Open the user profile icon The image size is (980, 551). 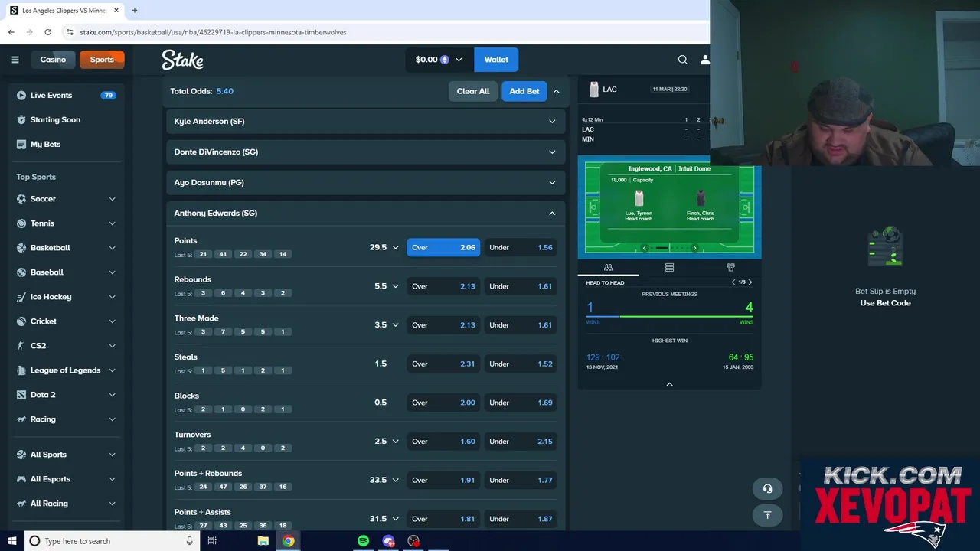click(x=705, y=60)
